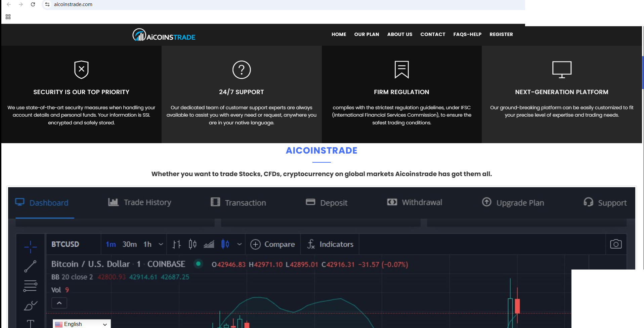Viewport: 644px width, 328px height.
Task: Click the AICOINSTRADE blue heading
Action: pyautogui.click(x=321, y=151)
